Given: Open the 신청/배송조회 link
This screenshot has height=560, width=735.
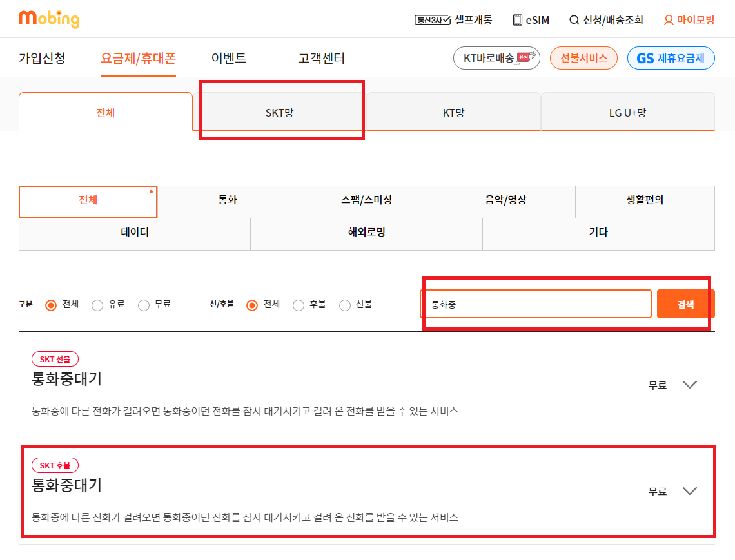Looking at the screenshot, I should (x=612, y=20).
